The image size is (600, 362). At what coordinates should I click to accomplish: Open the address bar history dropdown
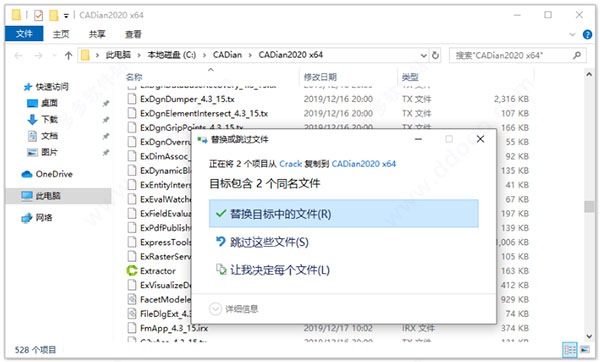click(424, 55)
